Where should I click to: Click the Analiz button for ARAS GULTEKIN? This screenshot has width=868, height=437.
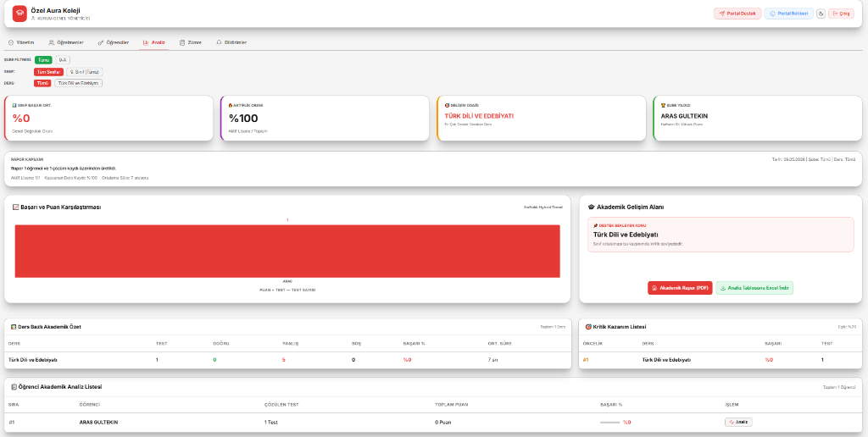(x=738, y=422)
